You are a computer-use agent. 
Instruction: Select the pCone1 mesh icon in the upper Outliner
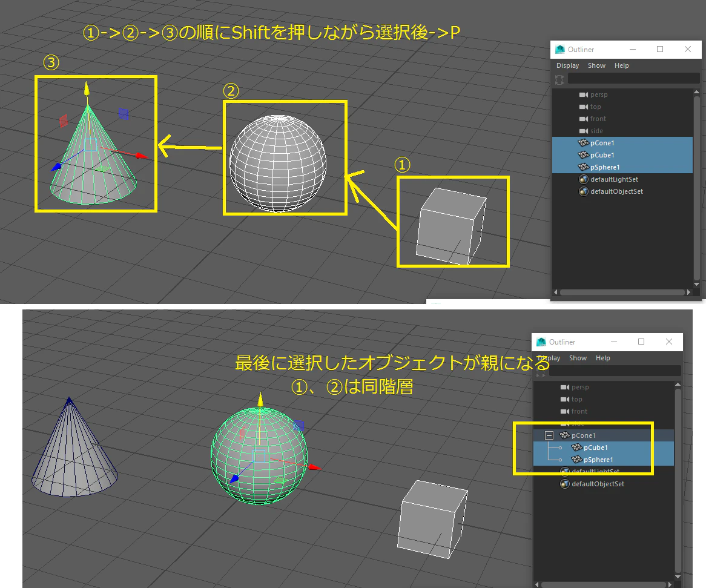584,143
